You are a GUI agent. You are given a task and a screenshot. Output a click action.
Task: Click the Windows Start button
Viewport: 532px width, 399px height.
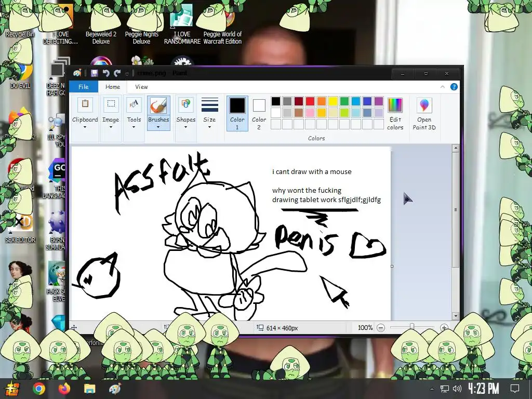point(11,389)
